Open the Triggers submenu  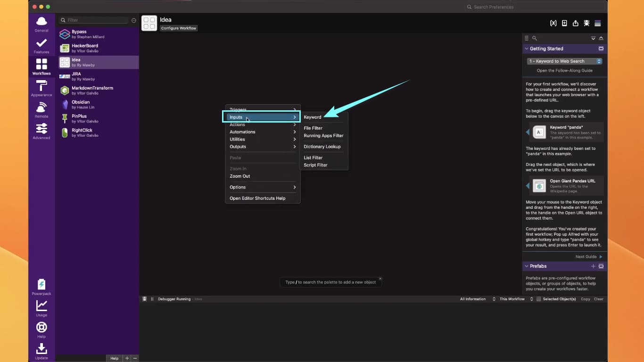coord(263,109)
